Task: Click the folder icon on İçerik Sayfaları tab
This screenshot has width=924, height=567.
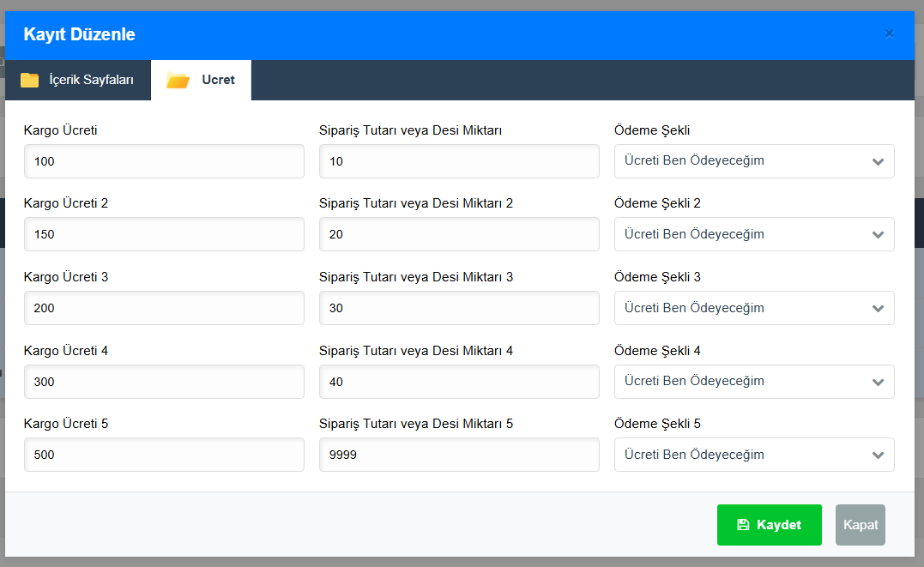Action: pyautogui.click(x=30, y=80)
